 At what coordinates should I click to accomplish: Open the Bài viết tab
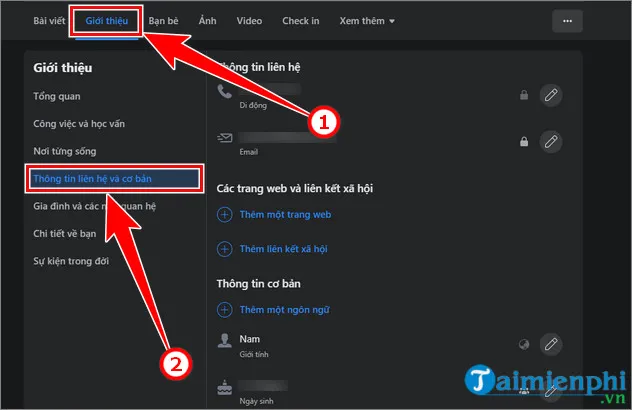(49, 21)
